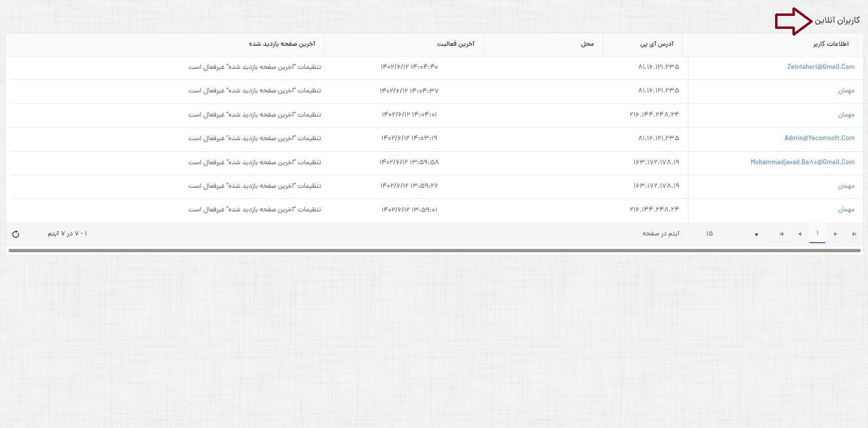Sort by آخرین صفحه بازدید شده header
Screen dimensions: 868x428
click(282, 44)
